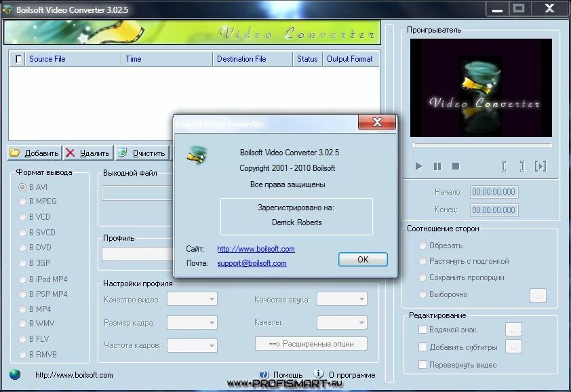This screenshot has height=392, width=571.
Task: Click the Выходной файл path field
Action: 137,193
